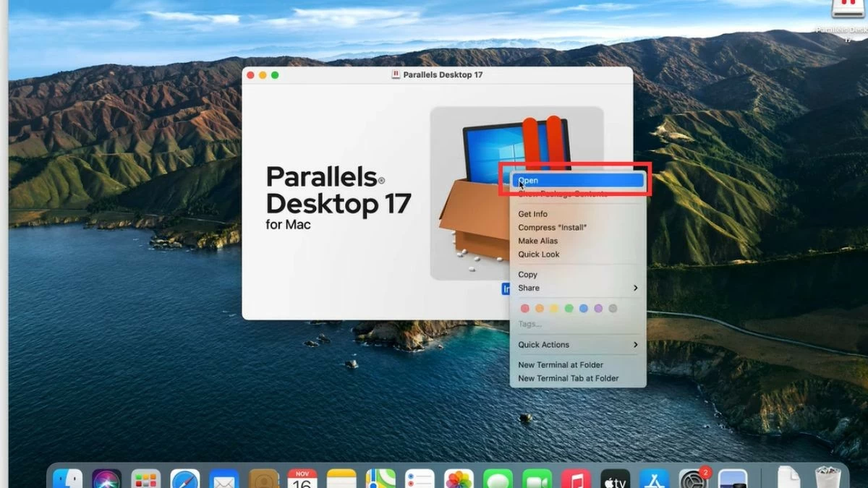Open System Preferences with the notification badge
868x488 pixels.
693,477
